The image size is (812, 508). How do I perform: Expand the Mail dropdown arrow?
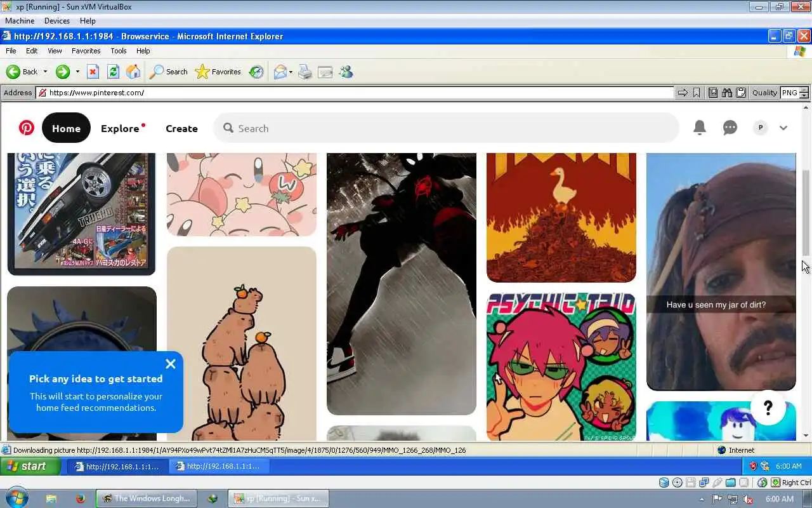coord(291,72)
